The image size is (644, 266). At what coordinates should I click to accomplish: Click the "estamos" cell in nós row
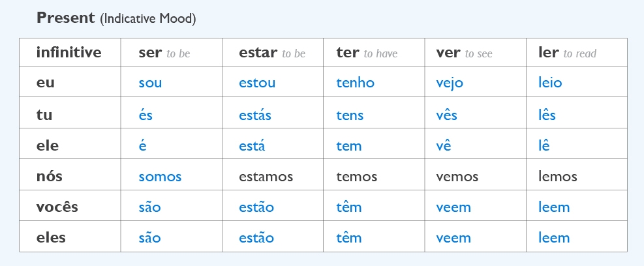(266, 177)
